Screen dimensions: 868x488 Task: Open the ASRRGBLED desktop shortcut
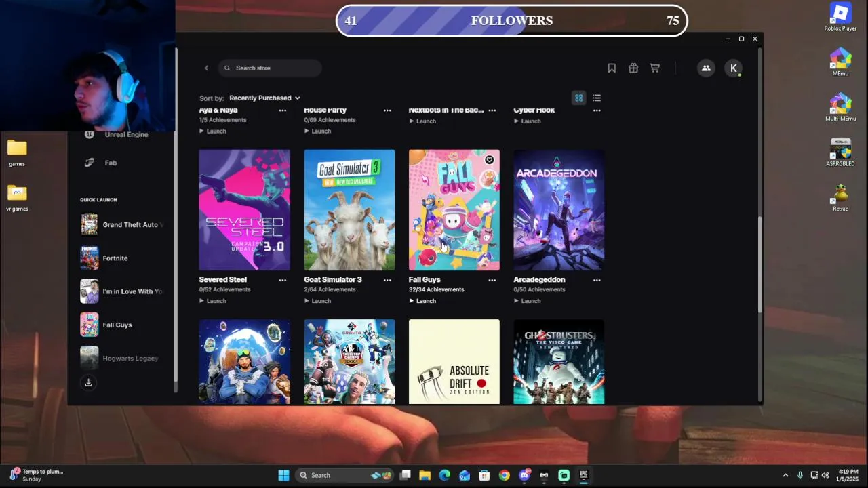point(840,153)
